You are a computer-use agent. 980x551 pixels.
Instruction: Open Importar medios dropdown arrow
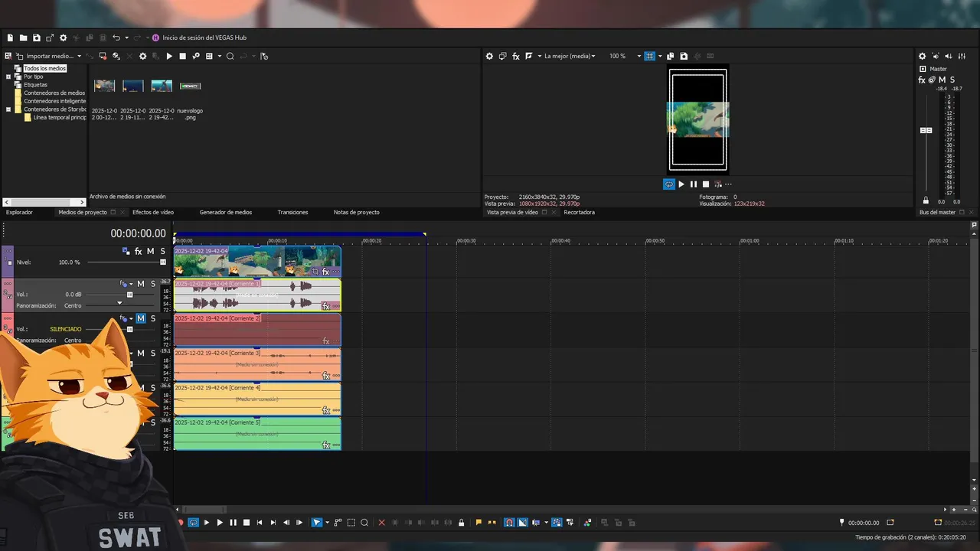[x=79, y=56]
